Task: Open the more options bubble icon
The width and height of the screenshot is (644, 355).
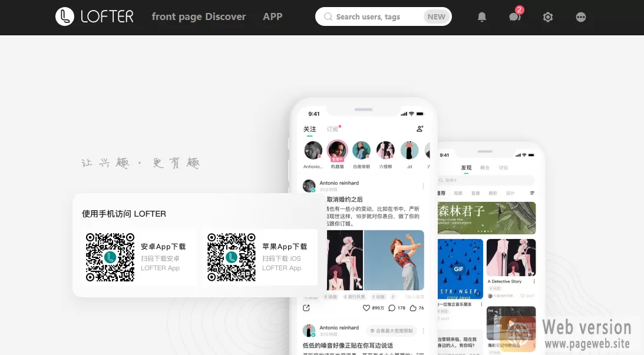Action: click(581, 17)
